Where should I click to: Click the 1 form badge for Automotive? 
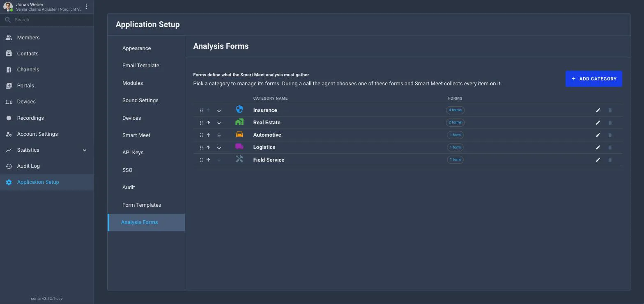click(455, 135)
